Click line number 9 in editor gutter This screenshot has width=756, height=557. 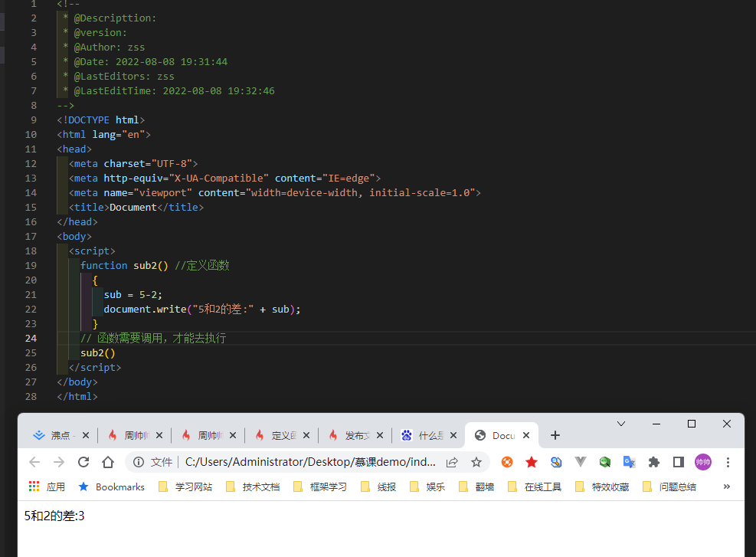(x=34, y=120)
